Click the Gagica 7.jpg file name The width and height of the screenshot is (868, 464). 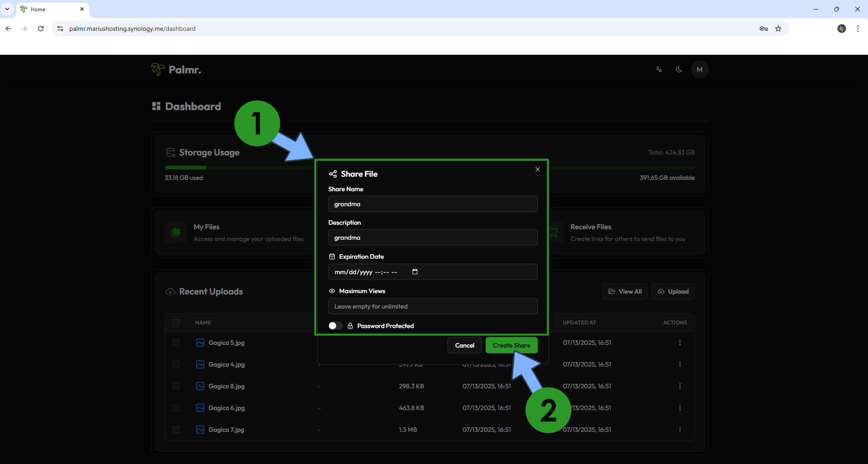pyautogui.click(x=226, y=430)
